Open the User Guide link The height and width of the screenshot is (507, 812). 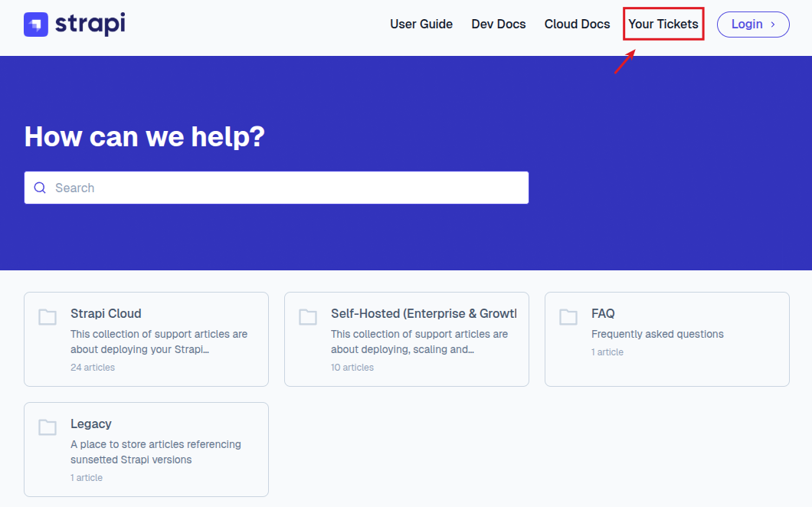[x=421, y=24]
